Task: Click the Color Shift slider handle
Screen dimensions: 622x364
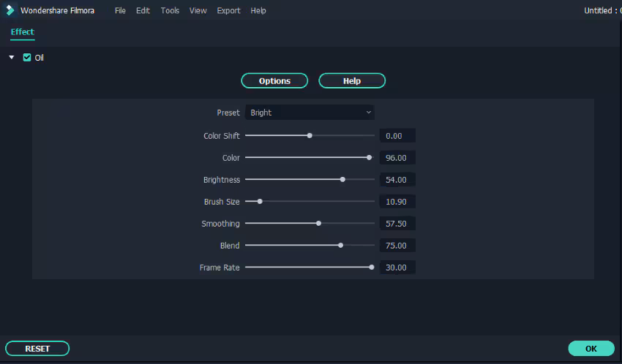Action: point(310,135)
